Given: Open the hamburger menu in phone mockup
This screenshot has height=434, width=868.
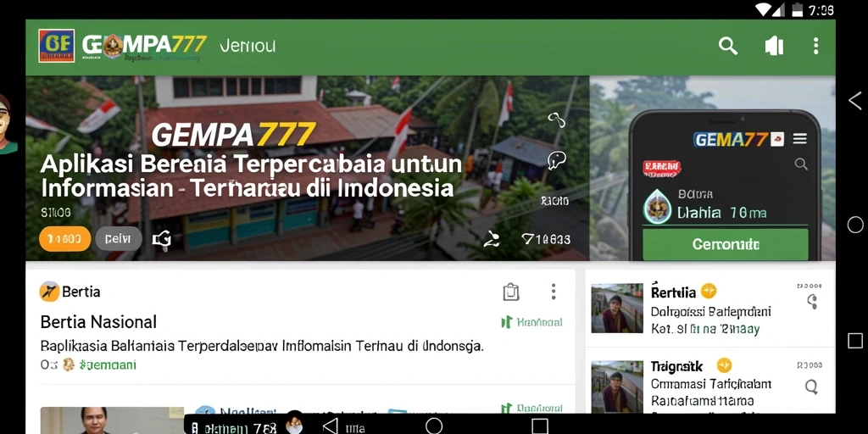Looking at the screenshot, I should coord(799,139).
